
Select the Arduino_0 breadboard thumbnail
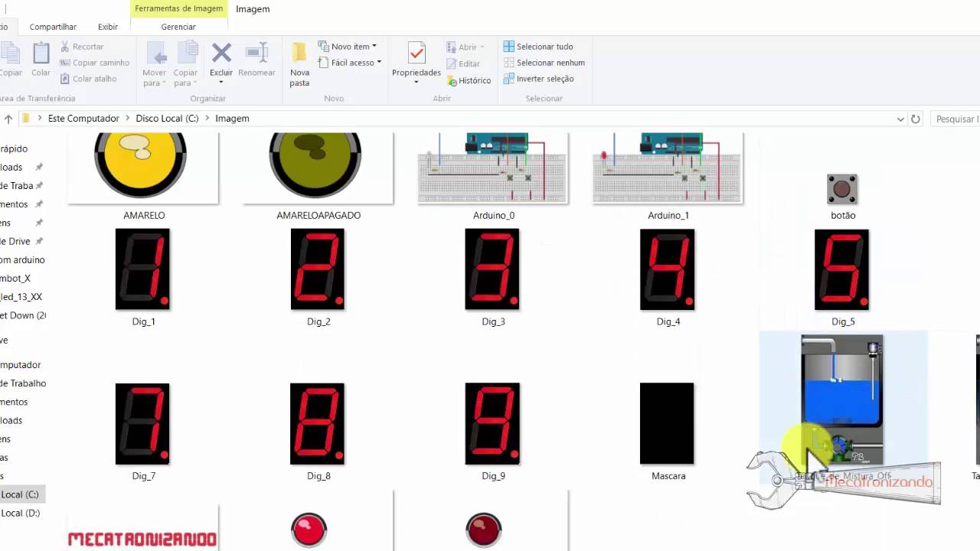pyautogui.click(x=493, y=168)
